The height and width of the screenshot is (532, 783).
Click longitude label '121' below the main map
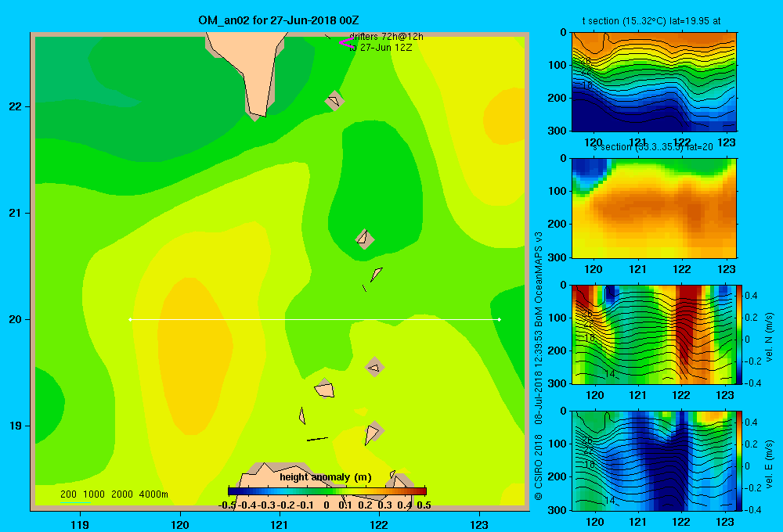point(280,524)
